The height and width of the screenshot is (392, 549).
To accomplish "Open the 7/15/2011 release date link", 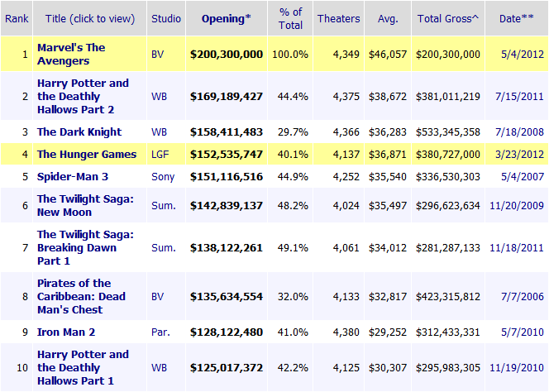I will (x=519, y=96).
